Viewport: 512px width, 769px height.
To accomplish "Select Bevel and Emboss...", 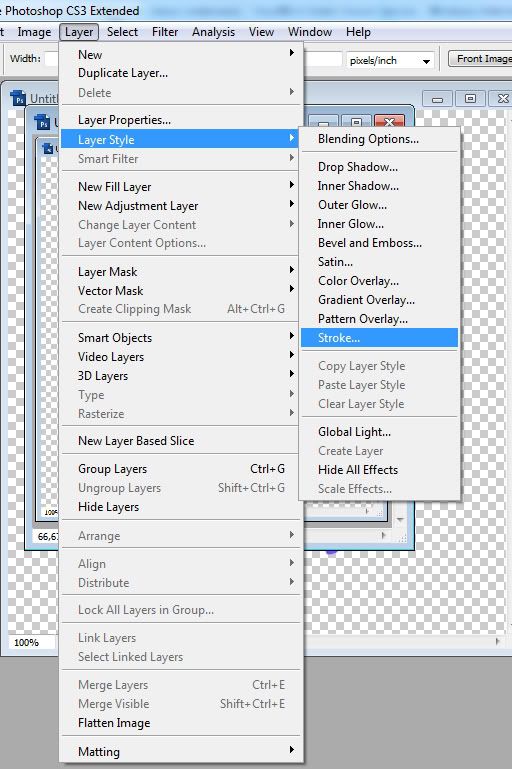I will (x=379, y=243).
